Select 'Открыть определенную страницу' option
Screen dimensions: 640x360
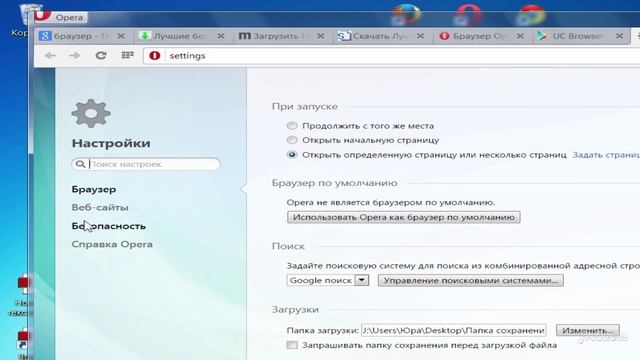[x=292, y=155]
